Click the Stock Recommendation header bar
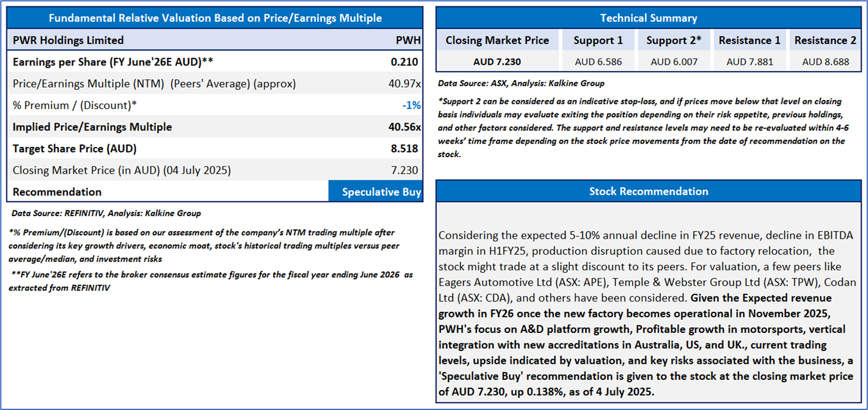This screenshot has width=868, height=410. pos(648,191)
